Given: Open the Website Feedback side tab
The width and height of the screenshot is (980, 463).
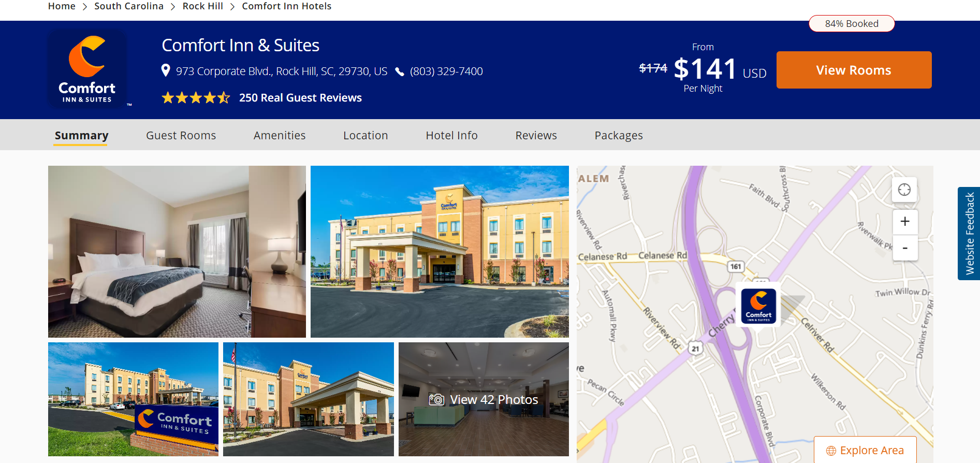Looking at the screenshot, I should [x=969, y=234].
